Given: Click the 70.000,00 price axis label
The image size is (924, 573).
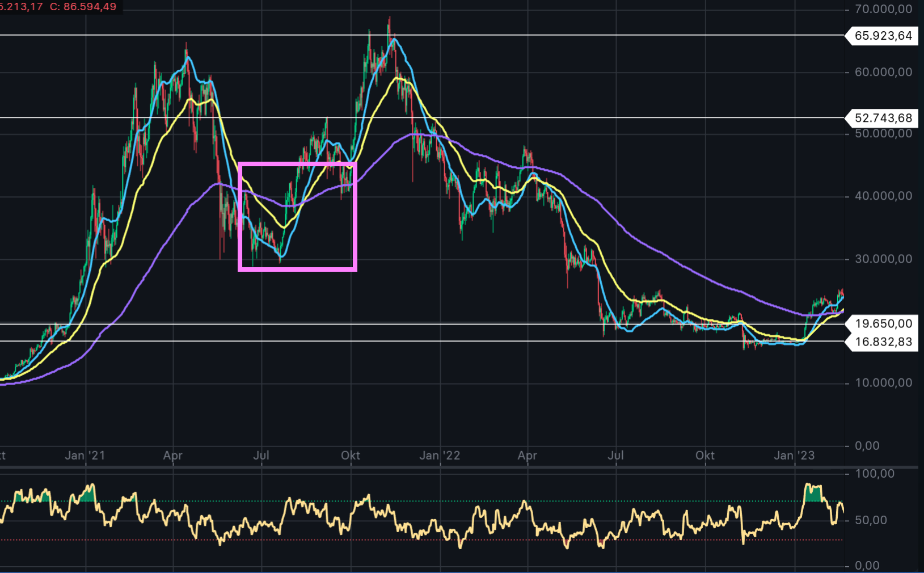Looking at the screenshot, I should click(883, 9).
